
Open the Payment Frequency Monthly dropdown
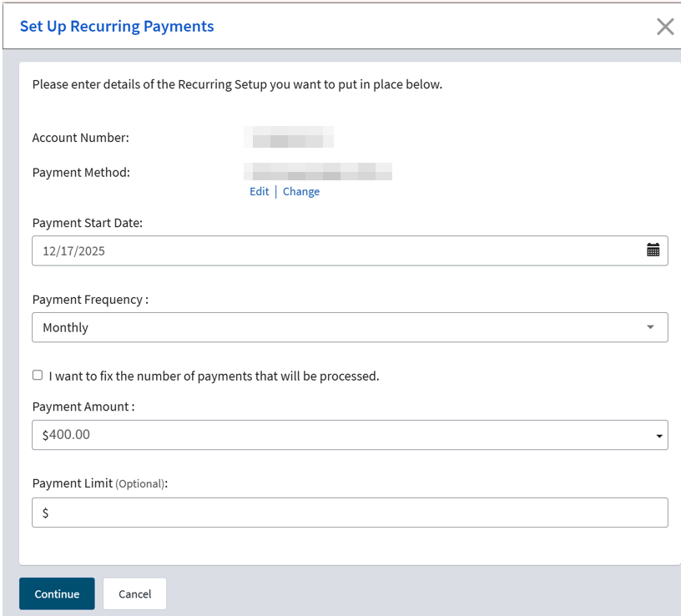334,327
